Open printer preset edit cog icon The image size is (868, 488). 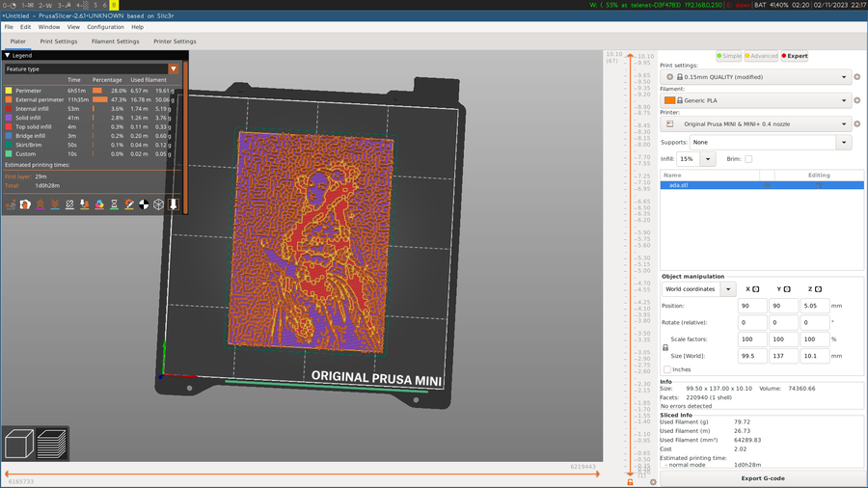(857, 124)
